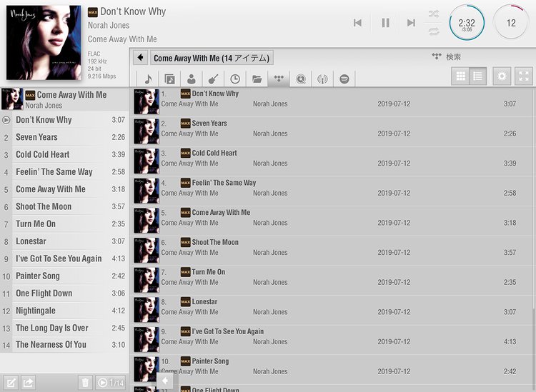Open the Qobuz service tab

click(301, 79)
